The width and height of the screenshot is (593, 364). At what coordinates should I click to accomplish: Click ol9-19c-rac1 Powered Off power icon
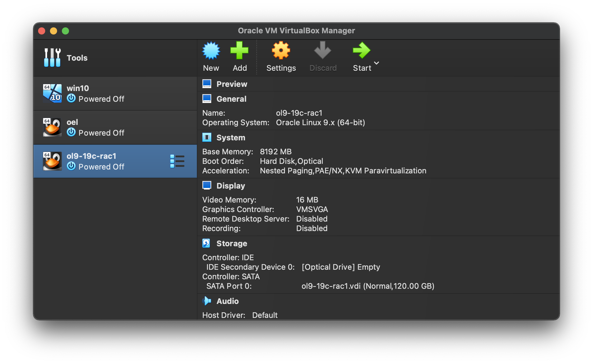(x=71, y=166)
